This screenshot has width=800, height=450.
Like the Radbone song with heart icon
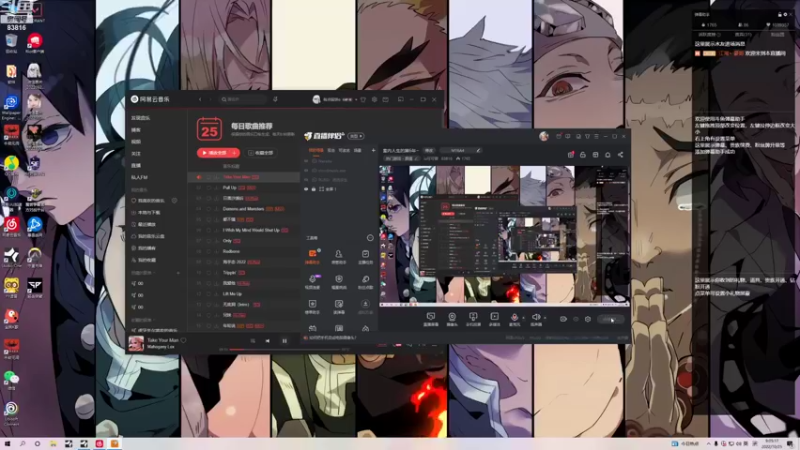click(208, 252)
